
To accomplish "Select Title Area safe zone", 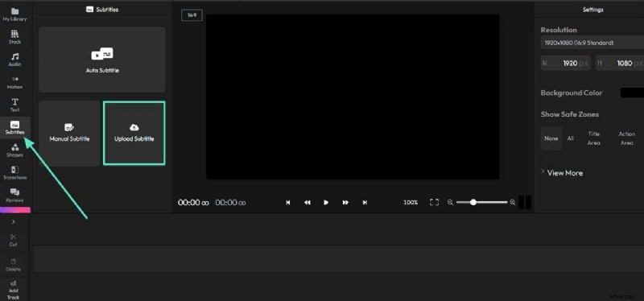I will coord(593,138).
